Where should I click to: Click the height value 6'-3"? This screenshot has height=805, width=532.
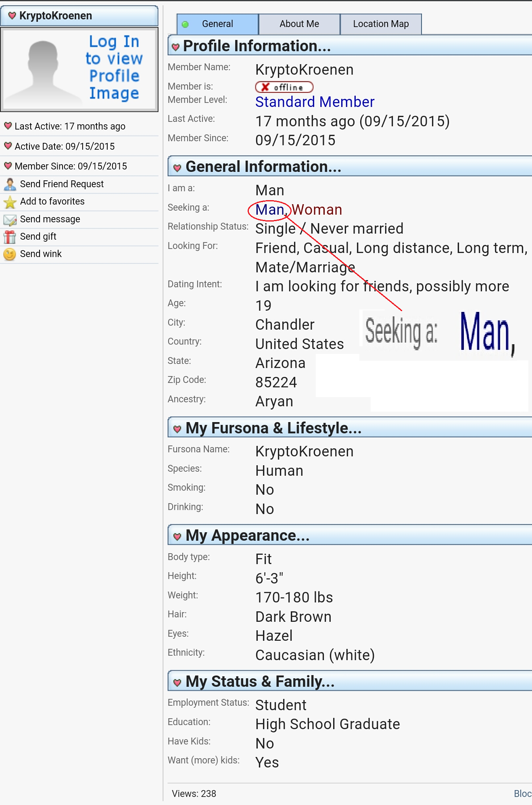click(x=269, y=578)
